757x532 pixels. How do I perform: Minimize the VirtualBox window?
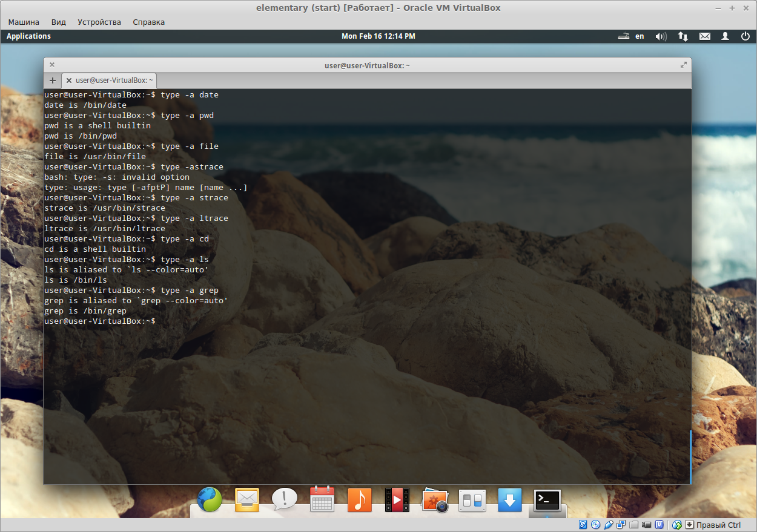click(717, 8)
